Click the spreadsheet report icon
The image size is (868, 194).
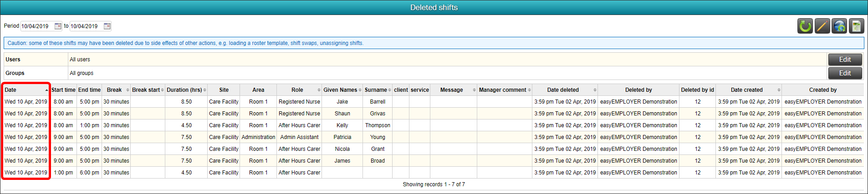tap(856, 26)
